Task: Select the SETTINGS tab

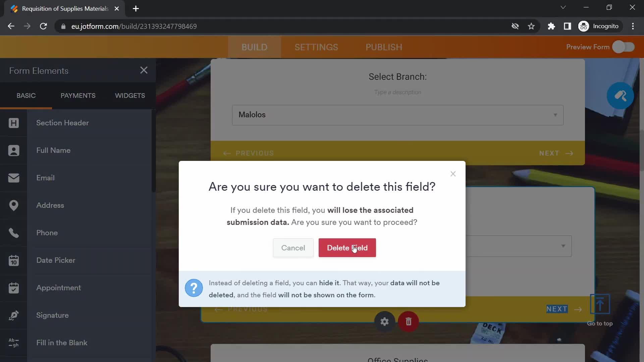Action: tap(317, 47)
